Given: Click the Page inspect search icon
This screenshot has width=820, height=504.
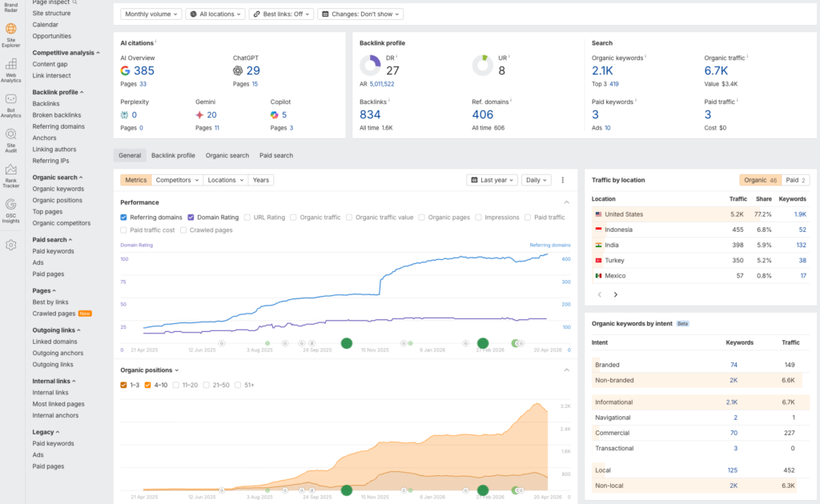Looking at the screenshot, I should click(74, 2).
